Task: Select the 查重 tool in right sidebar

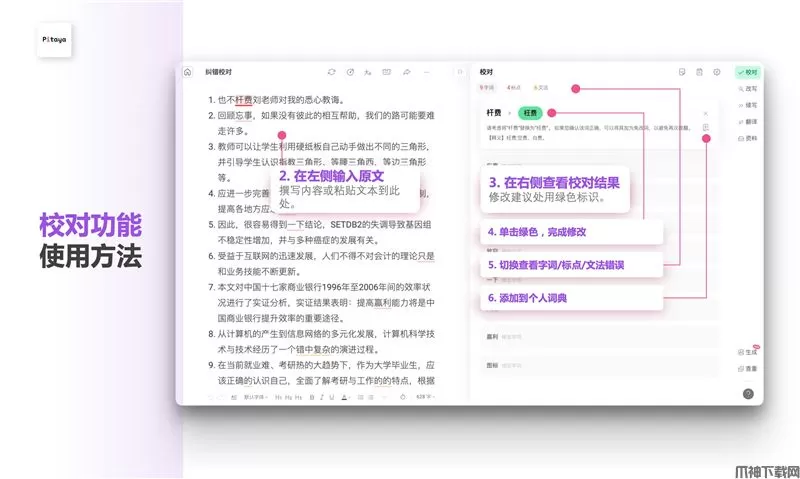Action: click(747, 368)
